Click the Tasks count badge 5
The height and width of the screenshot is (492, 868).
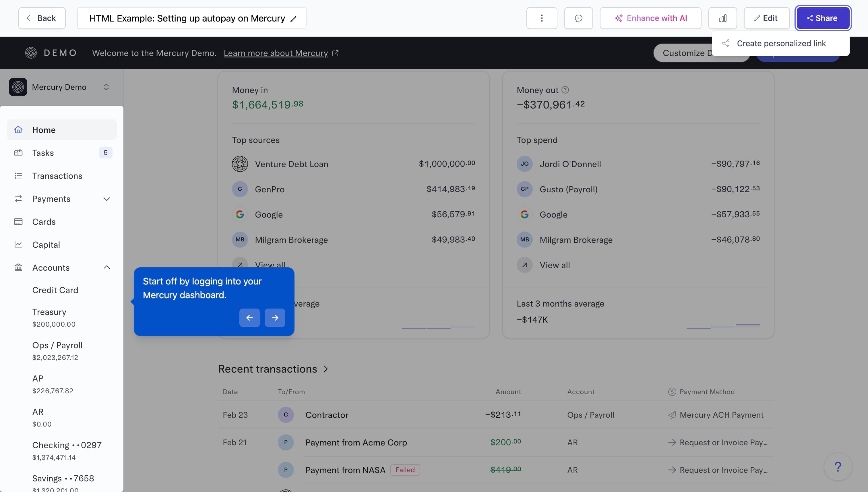(x=106, y=153)
